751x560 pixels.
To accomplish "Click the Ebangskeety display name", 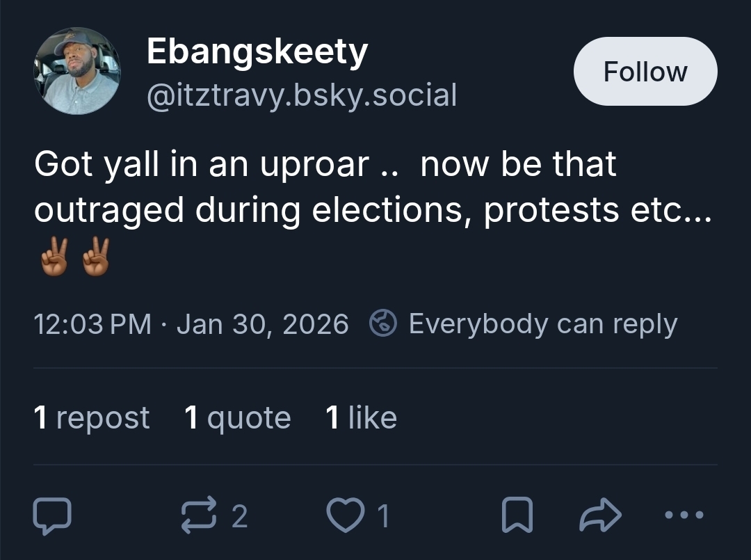I will click(x=257, y=53).
